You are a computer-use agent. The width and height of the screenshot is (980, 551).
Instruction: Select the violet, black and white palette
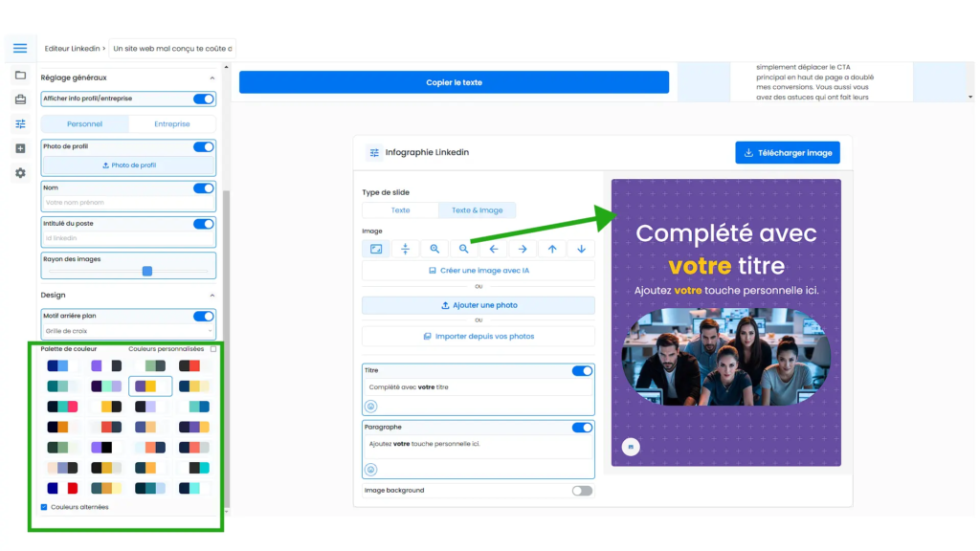coord(106,448)
